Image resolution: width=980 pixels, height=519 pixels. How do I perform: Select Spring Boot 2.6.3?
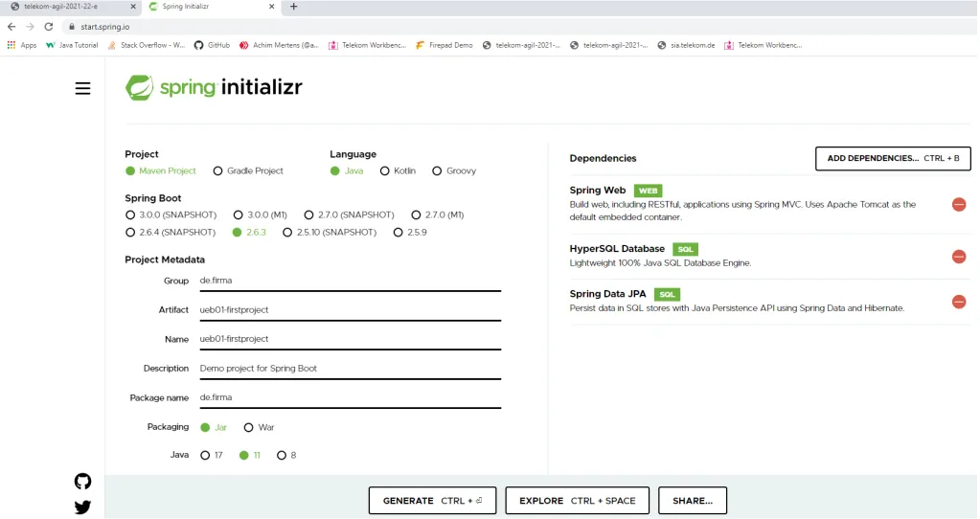(249, 233)
